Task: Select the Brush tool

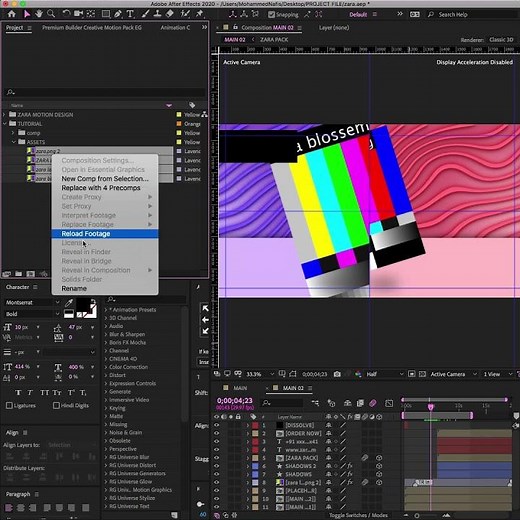Action: (145, 14)
